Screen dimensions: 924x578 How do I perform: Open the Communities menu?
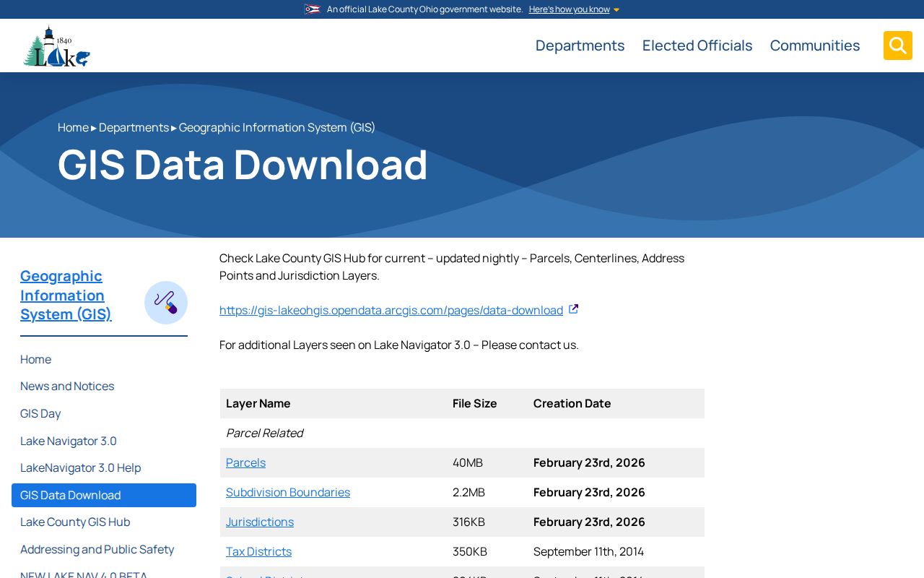(x=815, y=46)
